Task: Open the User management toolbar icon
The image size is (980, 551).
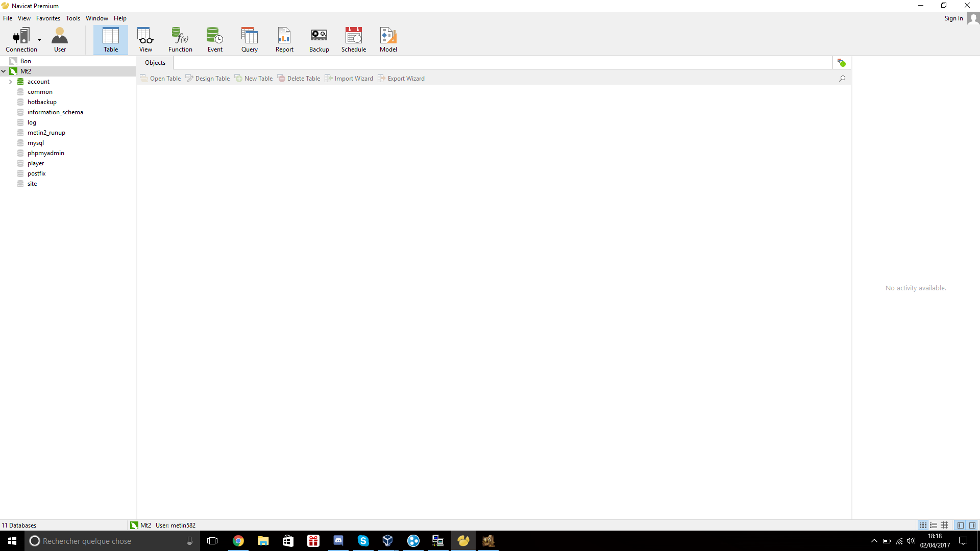Action: 60,40
